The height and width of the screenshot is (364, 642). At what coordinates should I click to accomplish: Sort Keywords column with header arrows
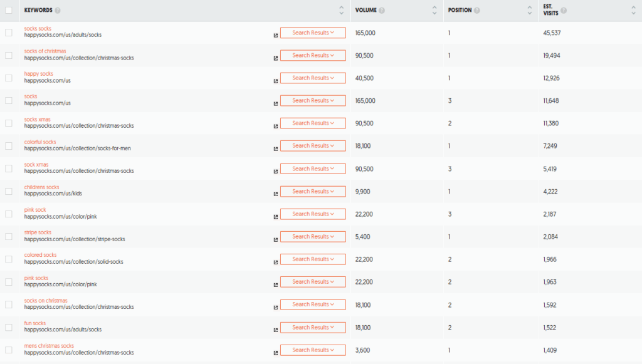[342, 10]
